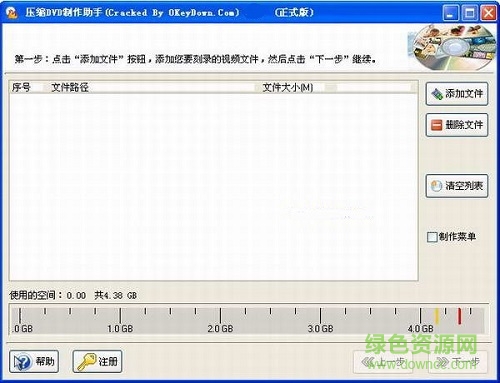Click the disc image in the header
Screen dimensions: 500x383
click(x=453, y=47)
